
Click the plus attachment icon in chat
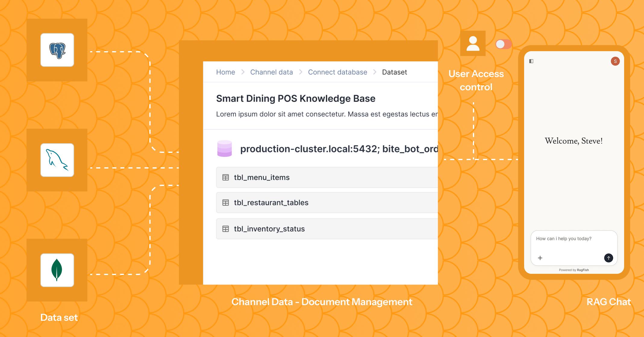click(540, 258)
